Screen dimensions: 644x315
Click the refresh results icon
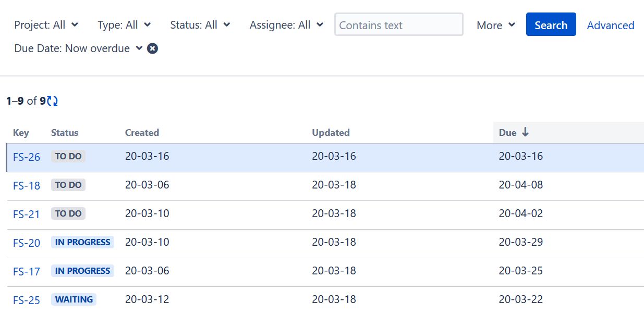tap(51, 101)
